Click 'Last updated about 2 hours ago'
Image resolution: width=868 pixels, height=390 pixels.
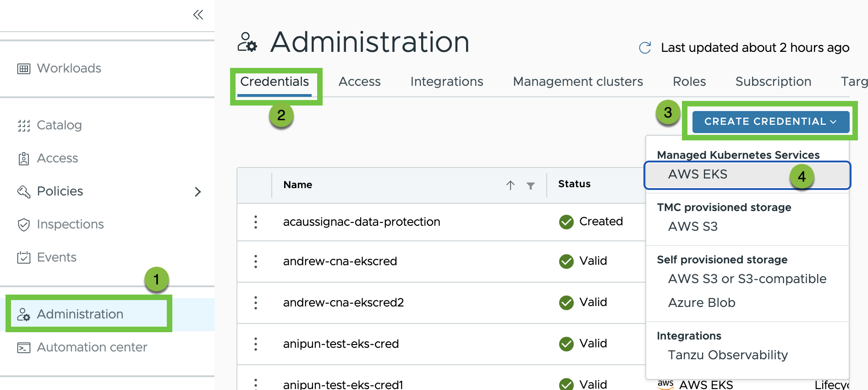[755, 48]
